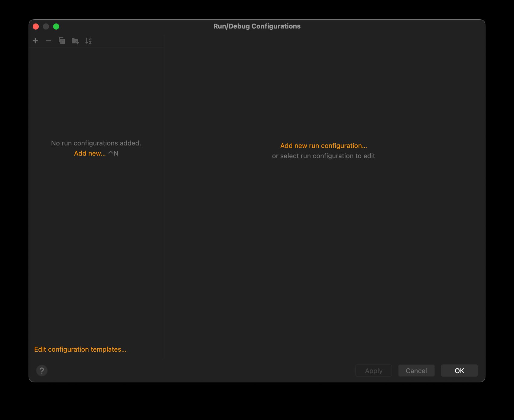Click "Add new run configuration..." link
Viewport: 514px width, 420px height.
pyautogui.click(x=323, y=146)
